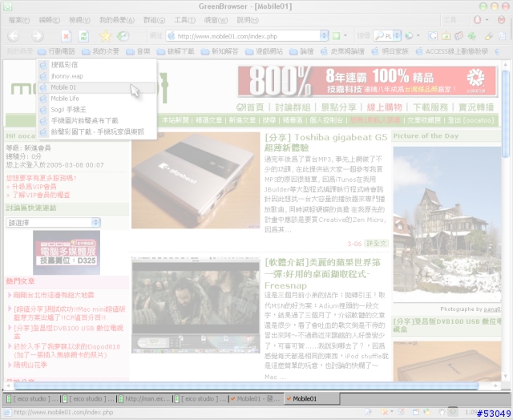Screen dimensions: 513x420
Task: Open the 工具(T) menu
Action: tap(184, 20)
